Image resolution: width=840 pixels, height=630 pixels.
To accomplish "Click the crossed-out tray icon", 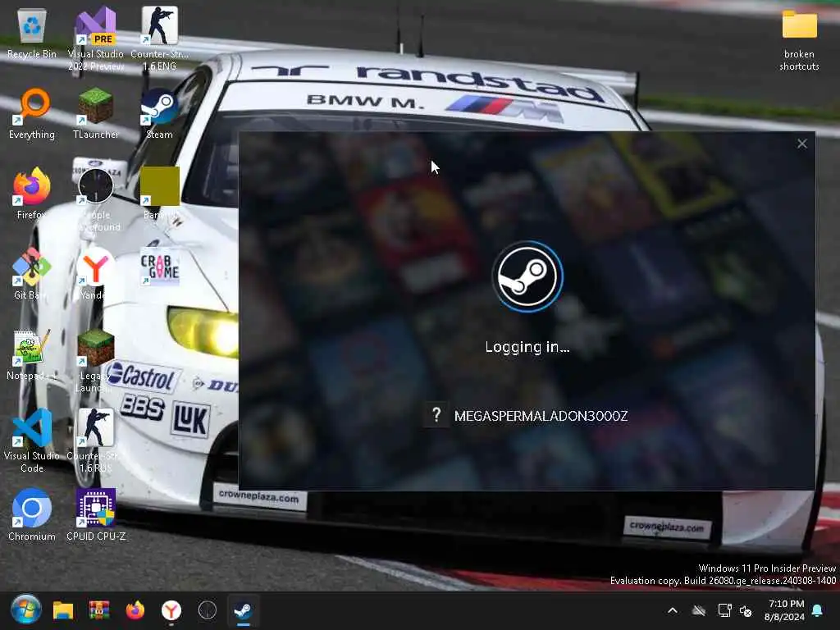I will click(699, 610).
